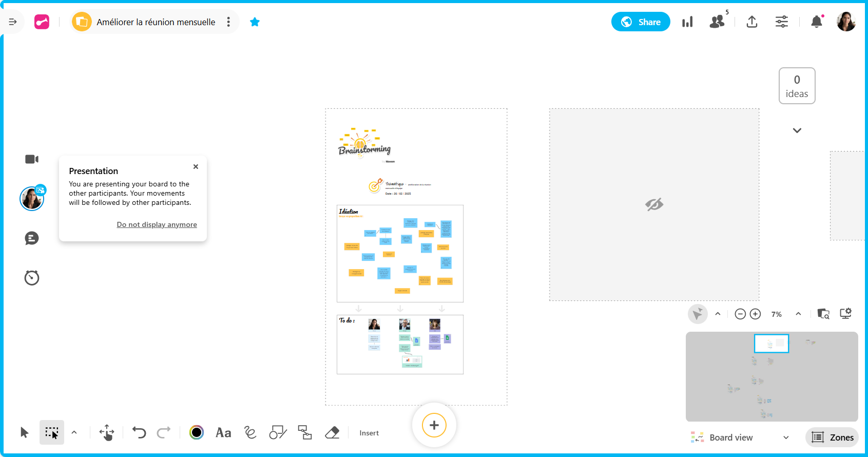The width and height of the screenshot is (868, 457).
Task: Click the Share button
Action: 641,22
